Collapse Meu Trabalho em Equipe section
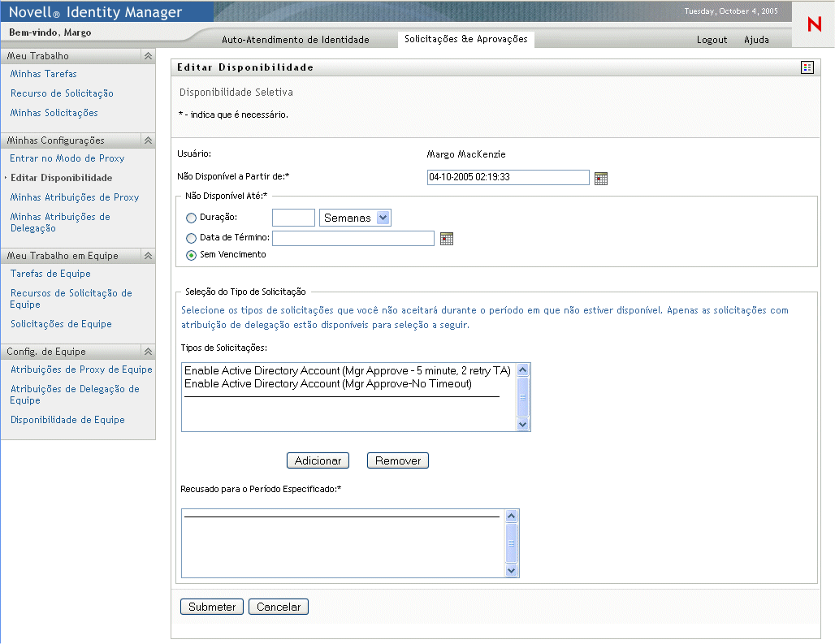835x644 pixels. pyautogui.click(x=148, y=256)
